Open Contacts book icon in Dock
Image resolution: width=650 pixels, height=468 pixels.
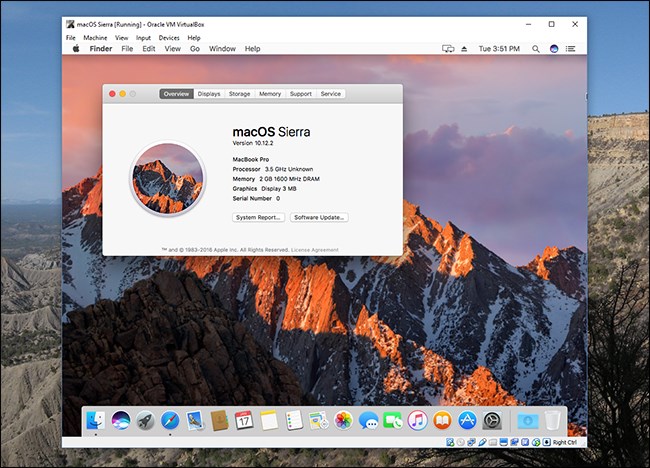[219, 420]
